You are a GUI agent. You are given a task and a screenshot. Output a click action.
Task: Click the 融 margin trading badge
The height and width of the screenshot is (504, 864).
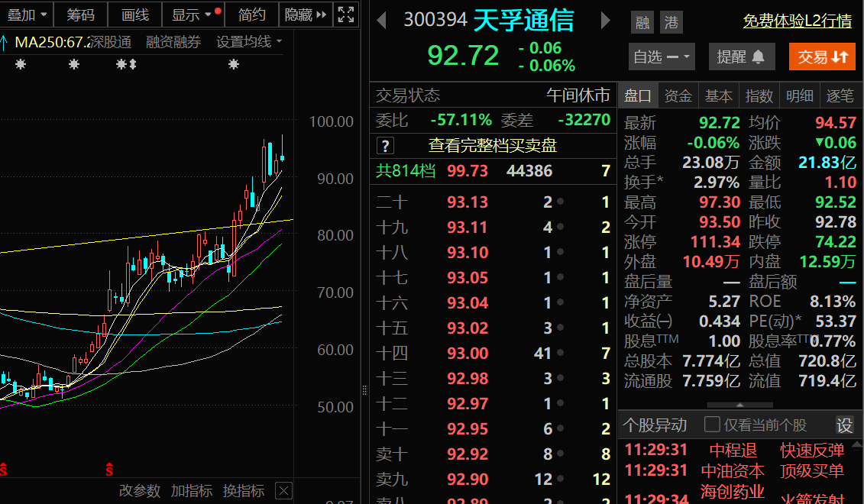pyautogui.click(x=642, y=23)
